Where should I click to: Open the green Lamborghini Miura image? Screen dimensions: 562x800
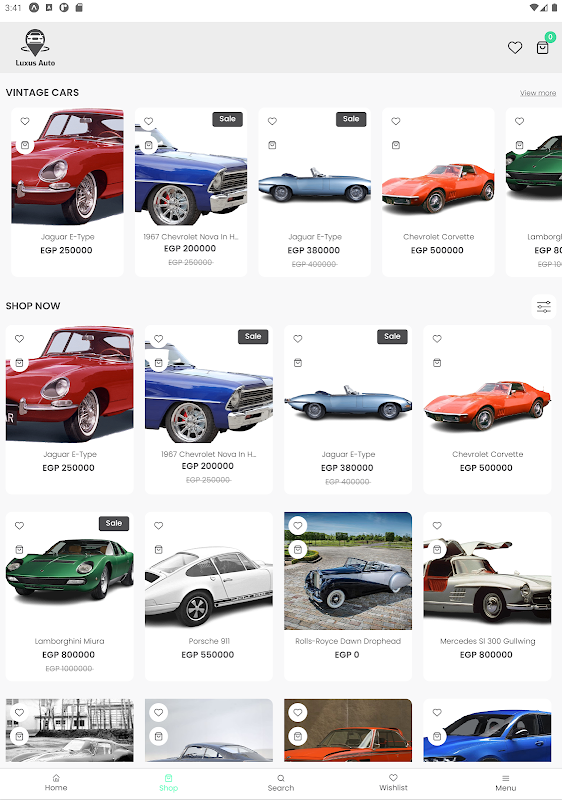[70, 571]
